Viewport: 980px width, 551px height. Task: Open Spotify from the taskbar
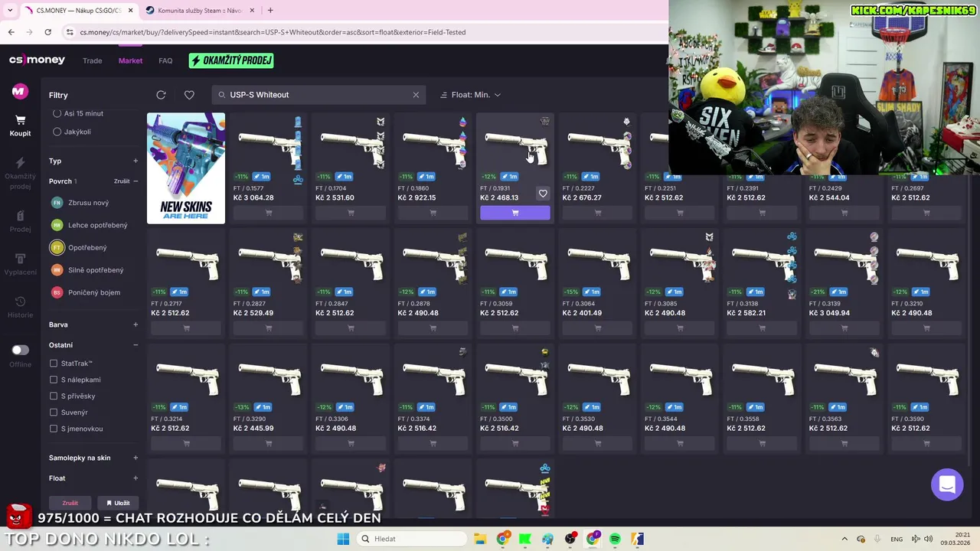615,539
